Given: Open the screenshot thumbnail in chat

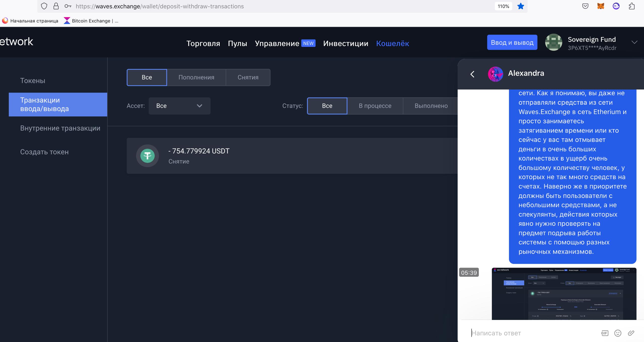Looking at the screenshot, I should pyautogui.click(x=564, y=294).
